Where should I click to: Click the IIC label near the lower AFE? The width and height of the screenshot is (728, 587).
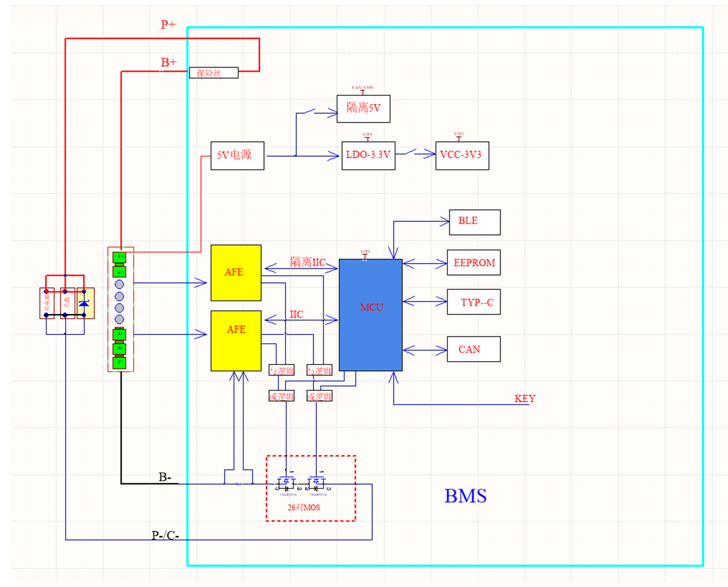pyautogui.click(x=296, y=314)
